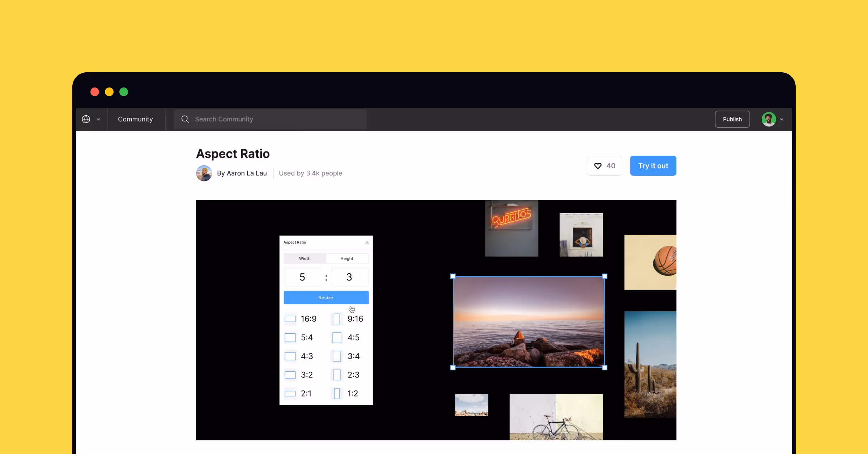Click the language globe icon
Viewport: 868px width, 454px height.
click(86, 119)
